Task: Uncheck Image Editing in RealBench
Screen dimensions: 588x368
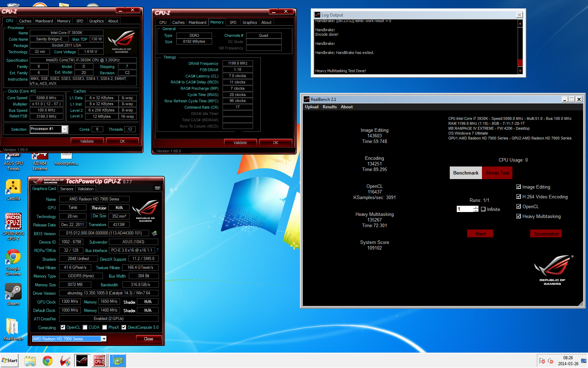Action: pyautogui.click(x=519, y=187)
